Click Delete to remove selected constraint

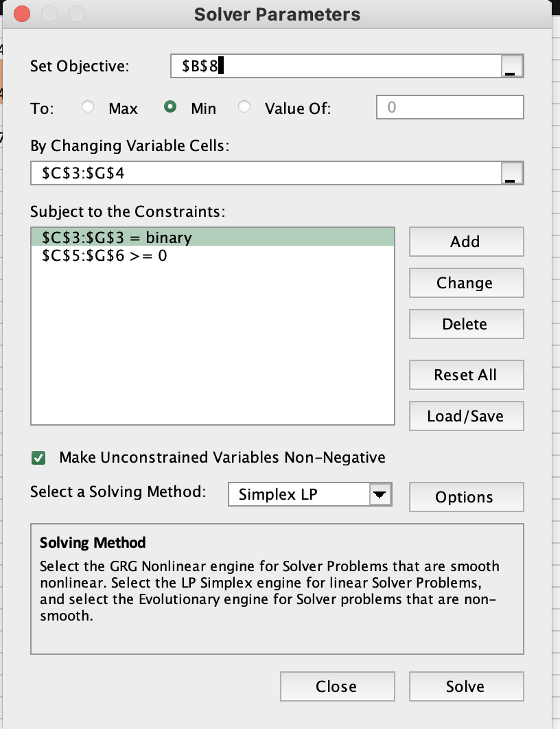point(466,324)
